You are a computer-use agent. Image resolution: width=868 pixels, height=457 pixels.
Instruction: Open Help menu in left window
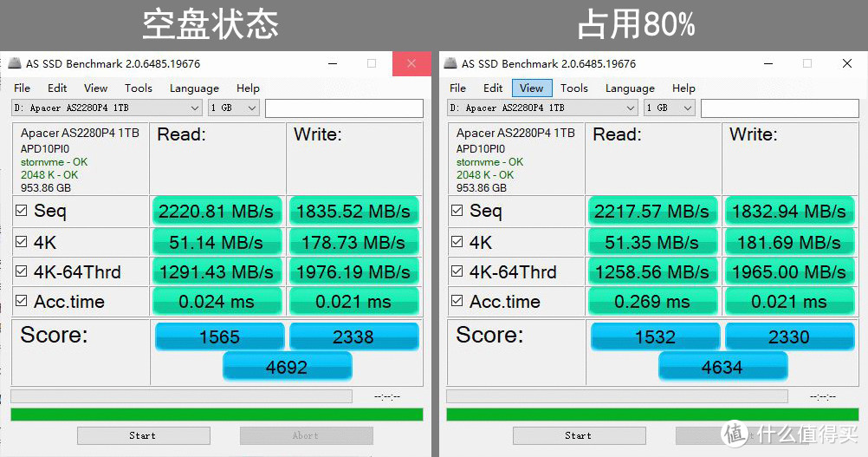248,88
